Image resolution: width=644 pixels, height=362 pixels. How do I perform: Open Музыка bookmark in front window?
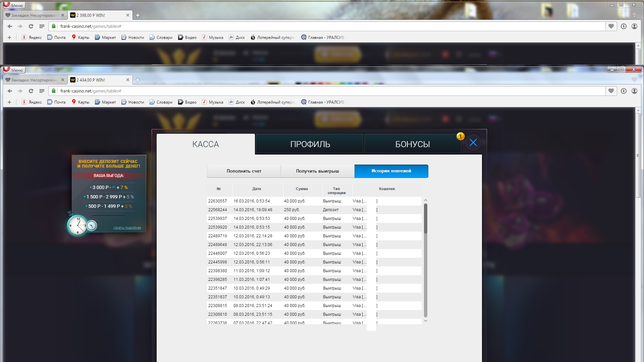(213, 102)
